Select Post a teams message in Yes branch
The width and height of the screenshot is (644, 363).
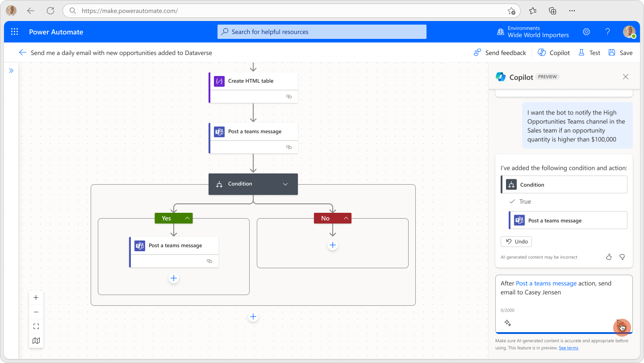click(x=174, y=252)
